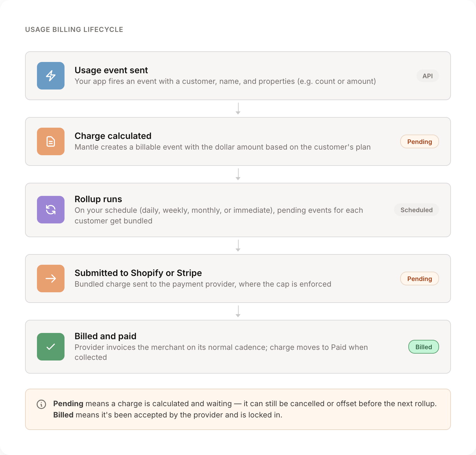Click the orange document icon
The image size is (476, 455).
click(x=51, y=141)
